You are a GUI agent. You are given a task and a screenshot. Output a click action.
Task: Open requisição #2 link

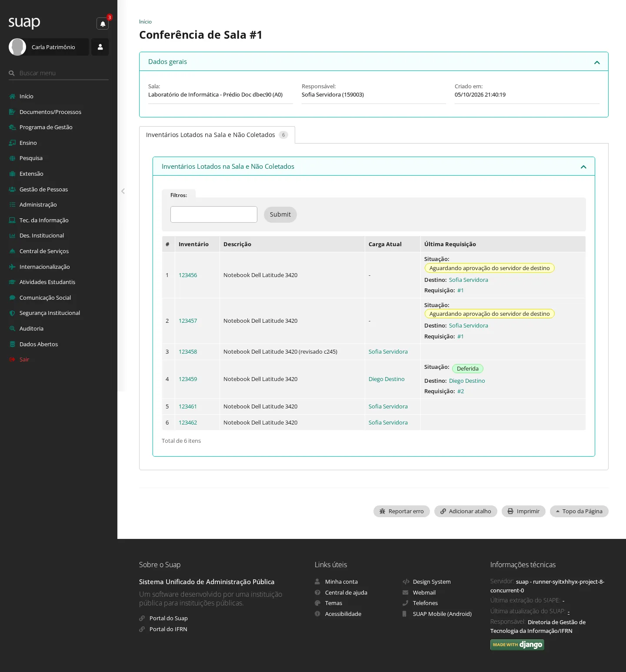[461, 391]
